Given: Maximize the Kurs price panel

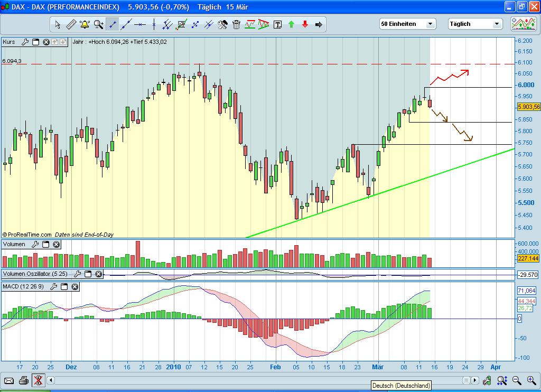Looking at the screenshot, I should (x=35, y=42).
